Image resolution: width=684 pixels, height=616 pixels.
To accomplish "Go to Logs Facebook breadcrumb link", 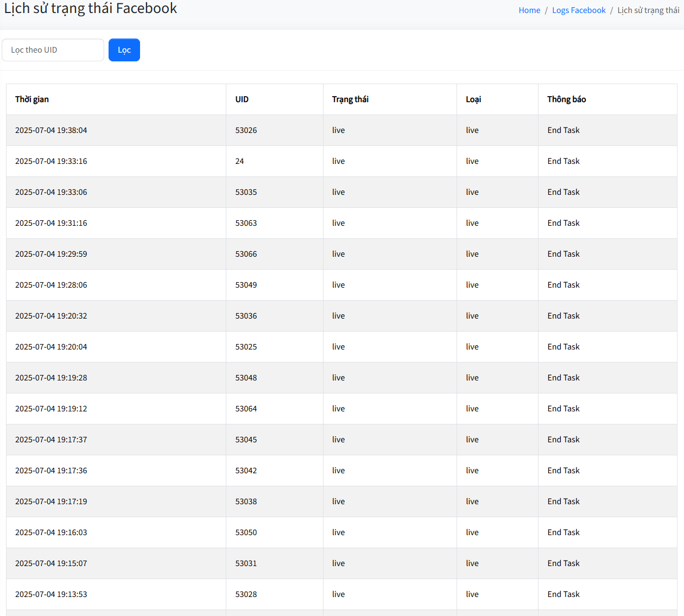I will 579,10.
